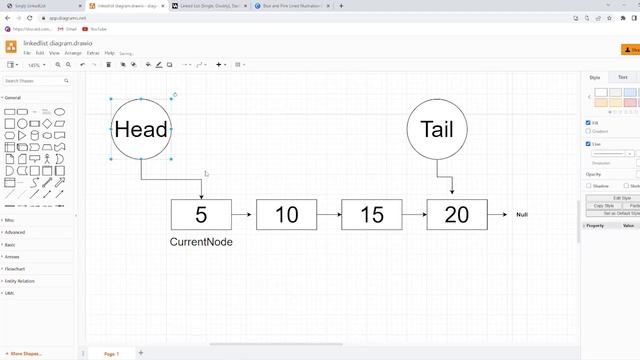Select the note page shape

[10, 159]
